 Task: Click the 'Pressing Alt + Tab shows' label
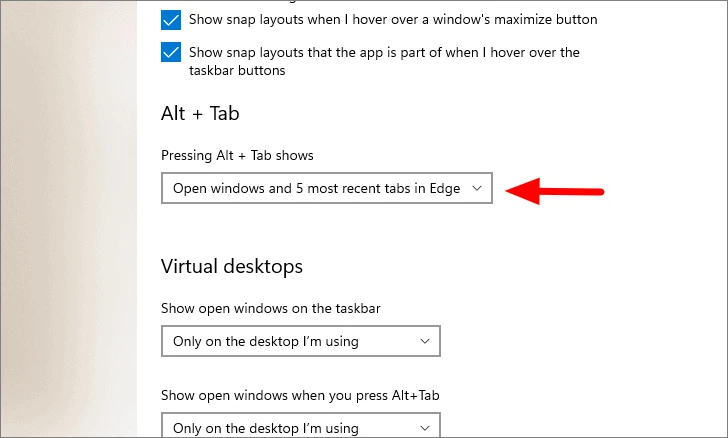coord(237,155)
